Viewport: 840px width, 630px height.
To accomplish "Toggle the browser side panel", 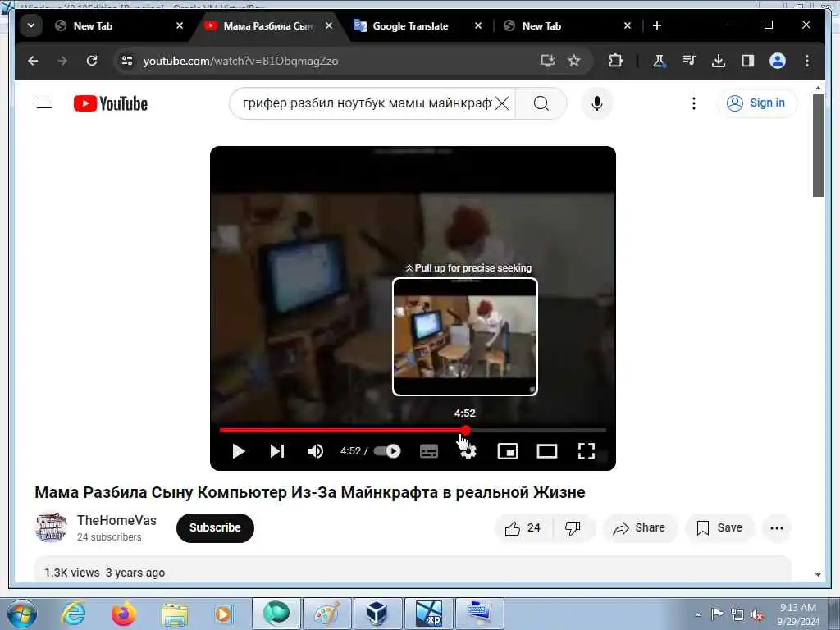I will tap(748, 61).
